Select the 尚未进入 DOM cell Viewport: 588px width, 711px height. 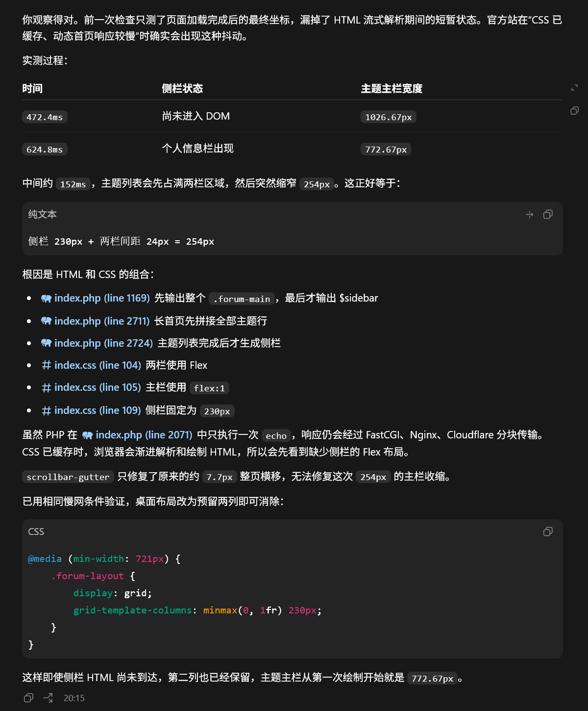tap(196, 116)
